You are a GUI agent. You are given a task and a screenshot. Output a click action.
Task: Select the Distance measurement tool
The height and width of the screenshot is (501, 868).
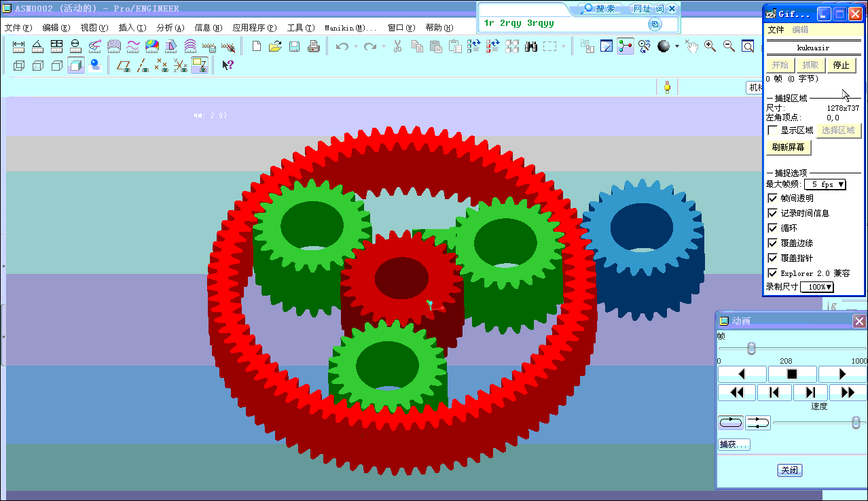point(18,46)
